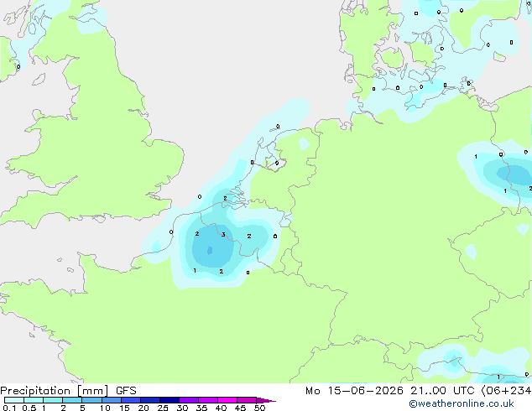The image size is (532, 411).
Task: Pick the 15 to 20 mm legend swatch
Action: [x=130, y=400]
